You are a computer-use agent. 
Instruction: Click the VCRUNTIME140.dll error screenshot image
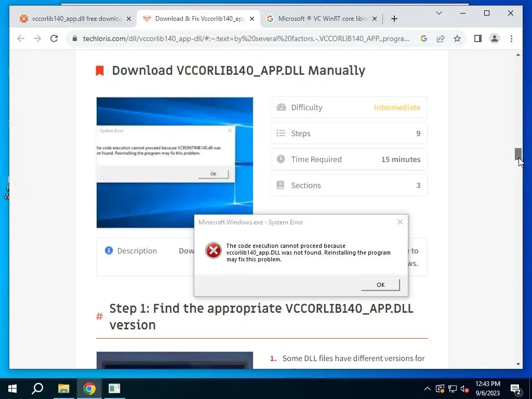175,163
